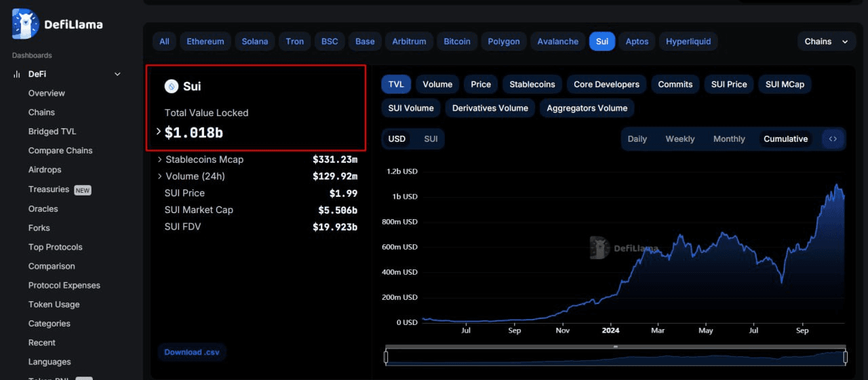Toggle the Core Developers chart metric

606,84
